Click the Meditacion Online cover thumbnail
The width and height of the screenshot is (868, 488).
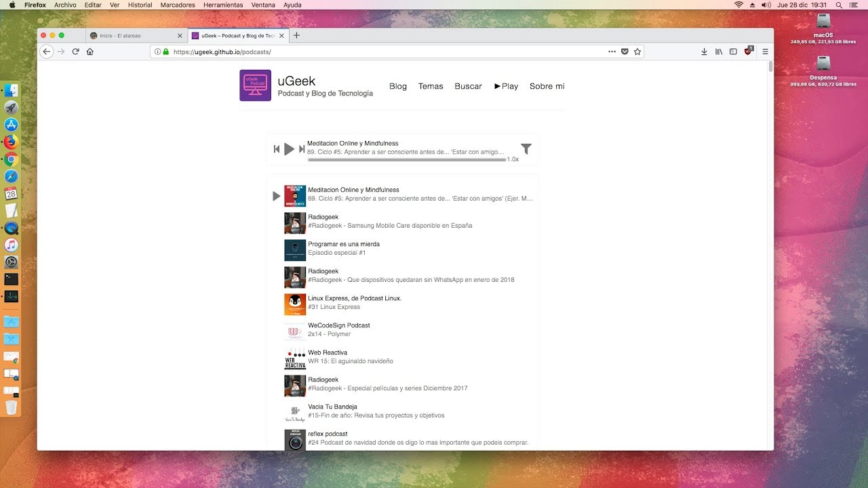click(x=295, y=196)
